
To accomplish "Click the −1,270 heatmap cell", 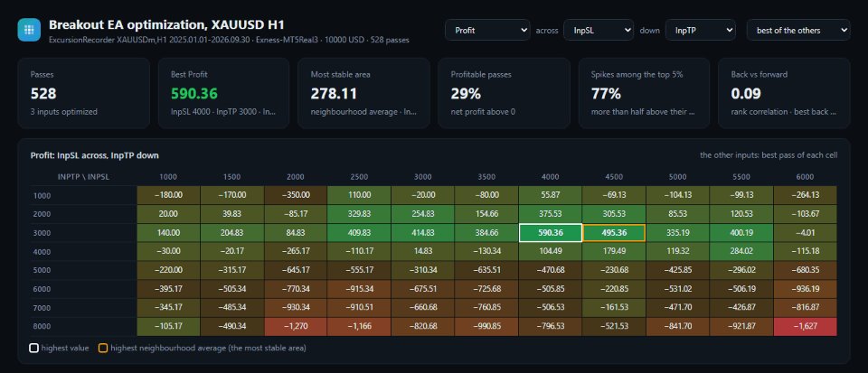I will (x=296, y=327).
